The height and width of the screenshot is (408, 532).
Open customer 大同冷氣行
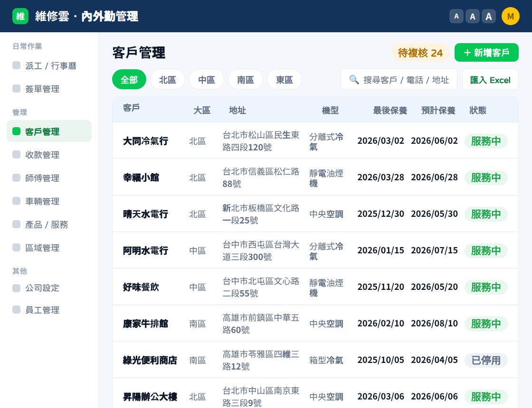pos(145,141)
